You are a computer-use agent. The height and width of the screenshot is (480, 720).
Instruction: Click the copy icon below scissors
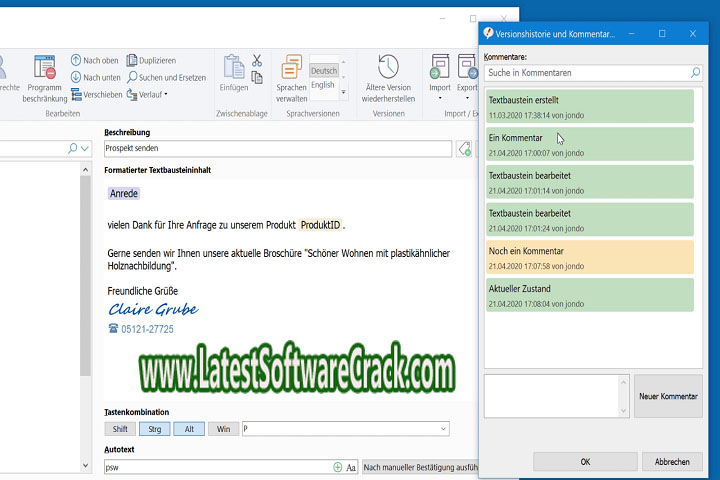[257, 78]
